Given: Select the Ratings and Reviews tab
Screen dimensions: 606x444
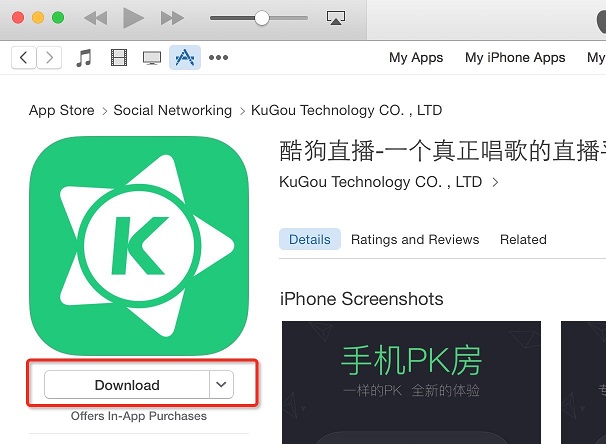Looking at the screenshot, I should (415, 240).
